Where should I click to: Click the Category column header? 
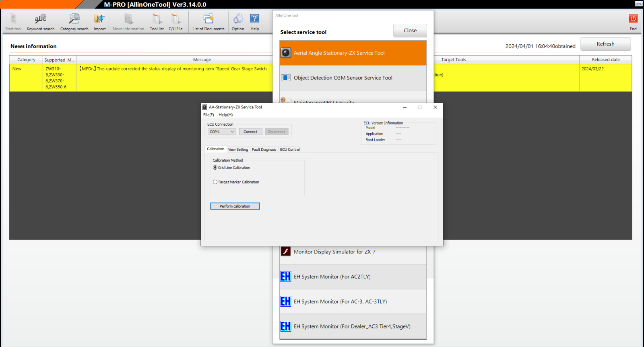(x=26, y=60)
